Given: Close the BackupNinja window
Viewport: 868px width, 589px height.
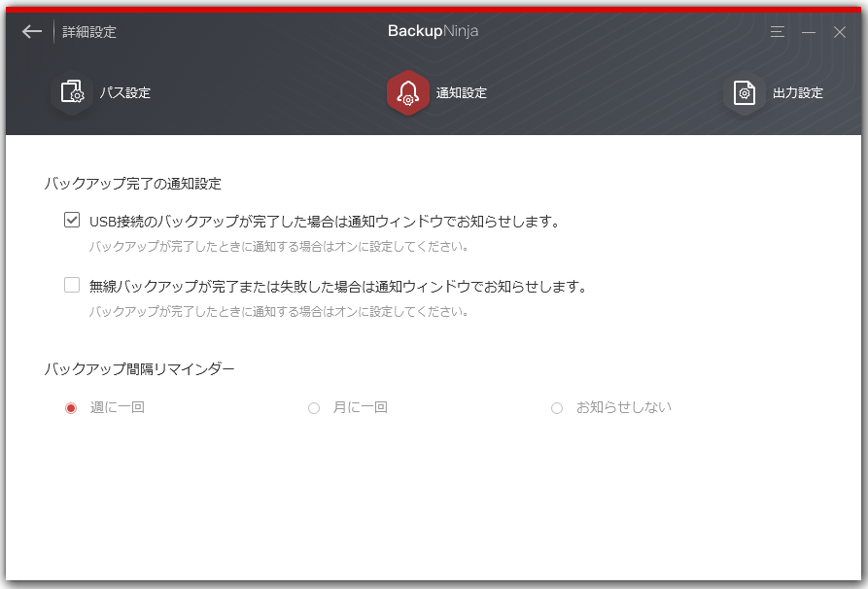Looking at the screenshot, I should 839,32.
